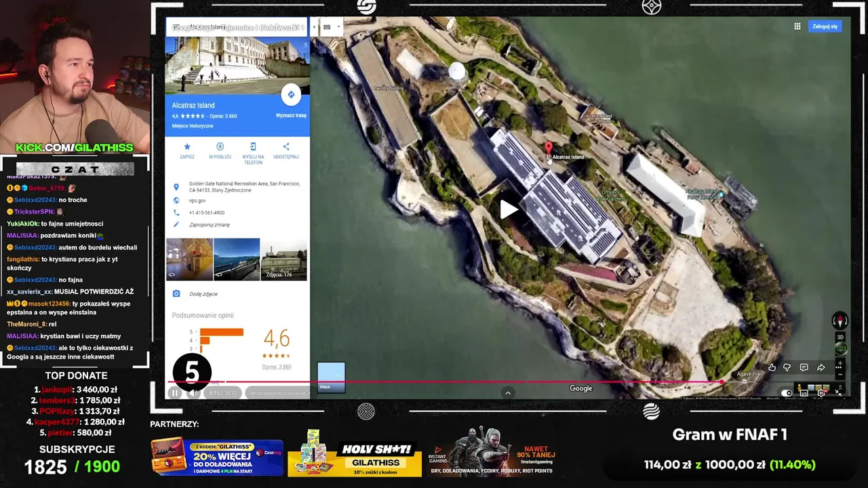Click the Alcatraz building header photo
This screenshot has height=488, width=868.
pyautogui.click(x=237, y=65)
